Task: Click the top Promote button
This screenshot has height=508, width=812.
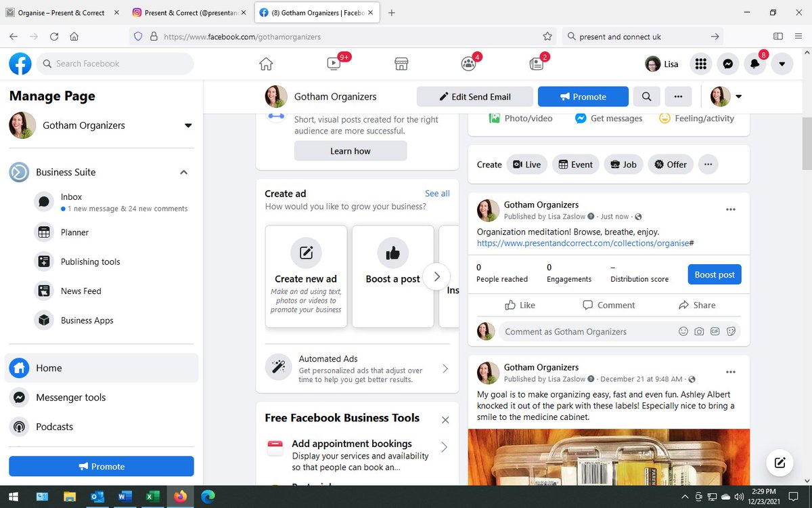Action: pos(583,97)
